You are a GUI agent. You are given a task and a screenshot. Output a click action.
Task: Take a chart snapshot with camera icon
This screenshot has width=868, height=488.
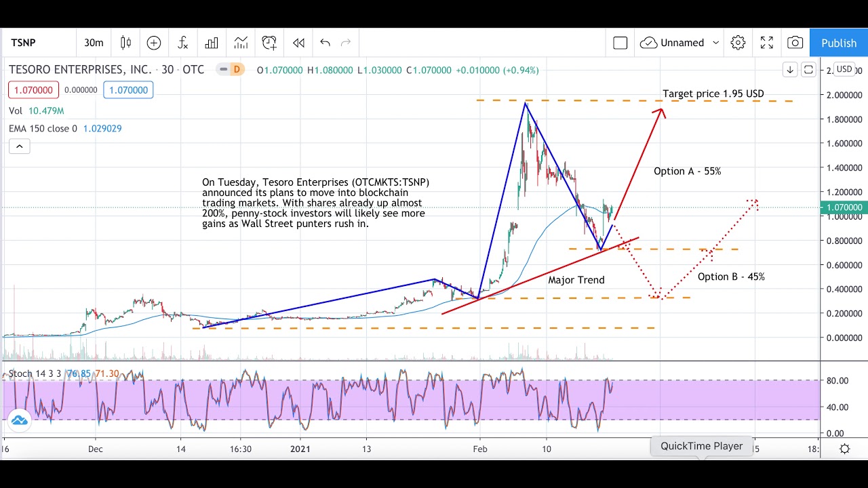coord(795,43)
